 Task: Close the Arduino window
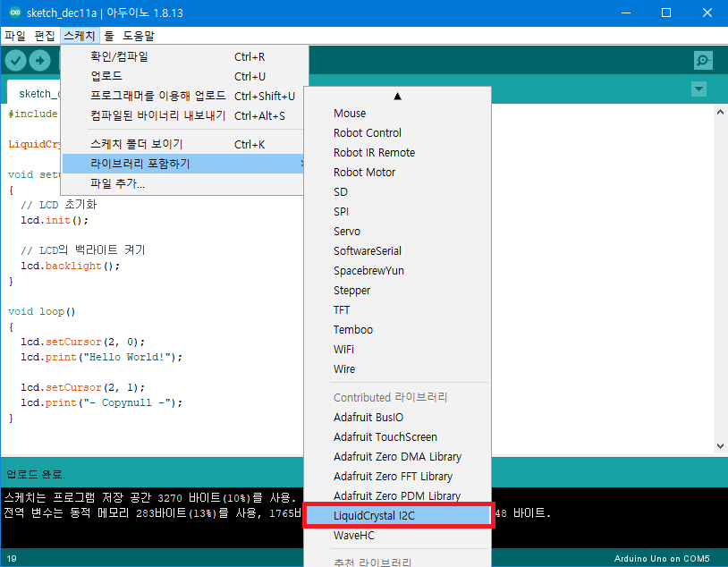click(x=707, y=13)
